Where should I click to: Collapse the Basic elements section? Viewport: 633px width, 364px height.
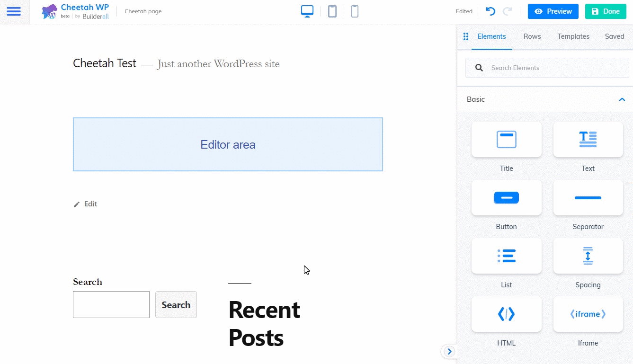pos(622,99)
